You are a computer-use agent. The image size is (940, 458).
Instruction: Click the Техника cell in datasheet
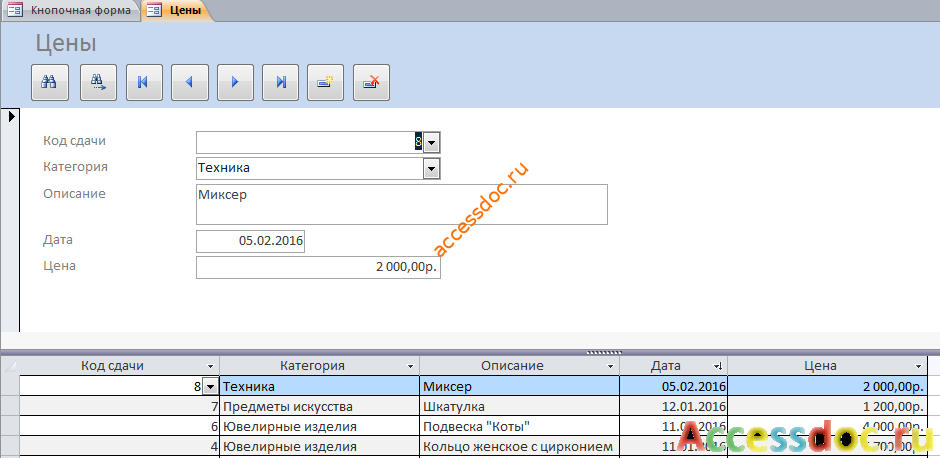[x=320, y=387]
